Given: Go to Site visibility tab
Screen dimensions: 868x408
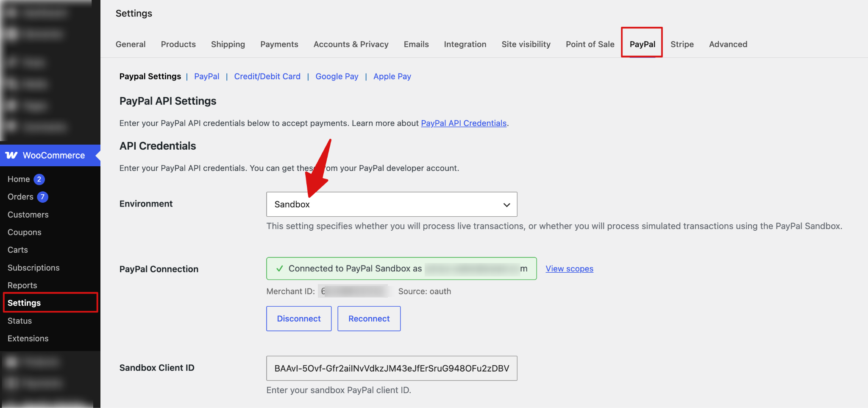Looking at the screenshot, I should pos(526,44).
